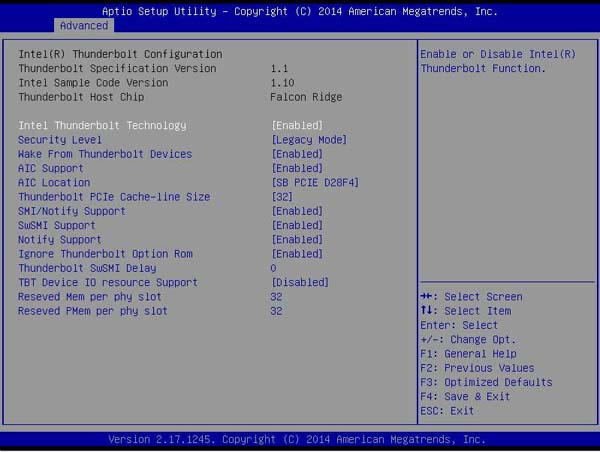Screen dimensions: 600x452
Task: Select Intel Thunderbolt Technology setting
Action: click(x=102, y=126)
